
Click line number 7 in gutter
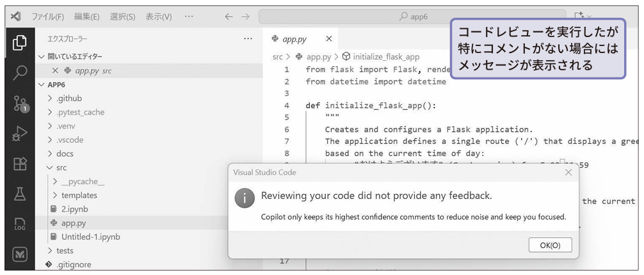coord(286,141)
